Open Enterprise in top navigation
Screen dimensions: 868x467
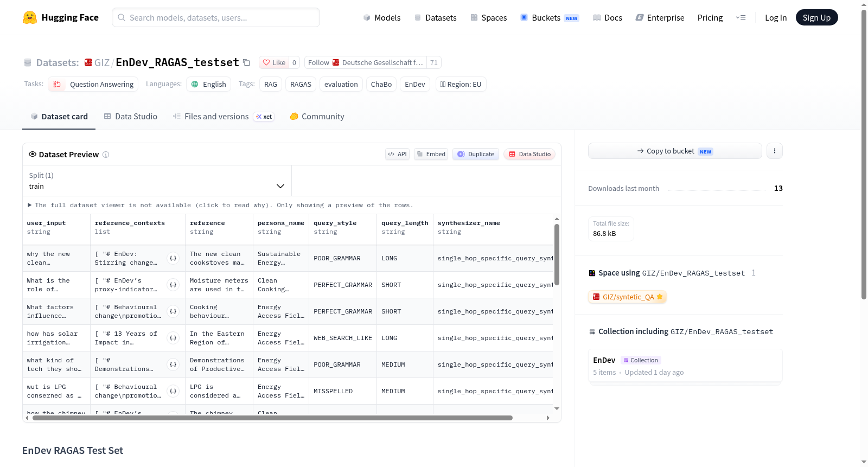click(x=660, y=17)
